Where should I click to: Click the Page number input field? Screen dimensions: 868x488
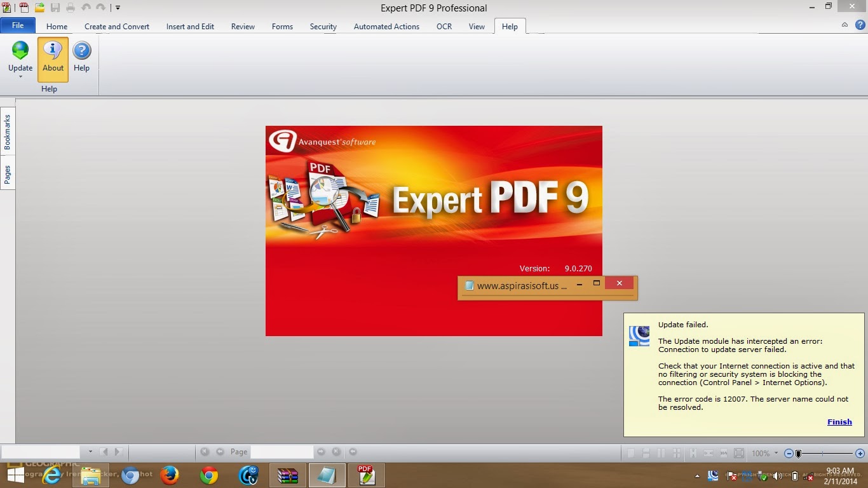(281, 452)
